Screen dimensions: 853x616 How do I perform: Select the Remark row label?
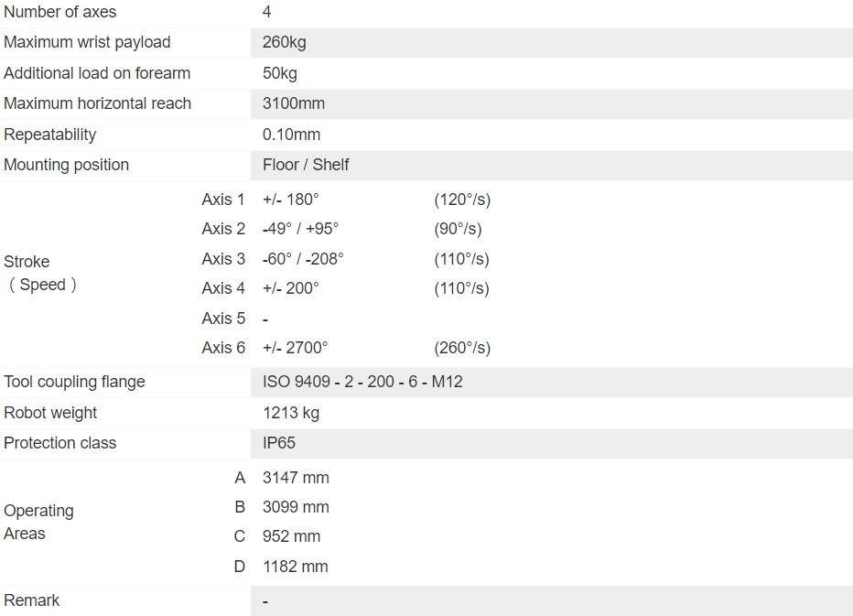(31, 600)
